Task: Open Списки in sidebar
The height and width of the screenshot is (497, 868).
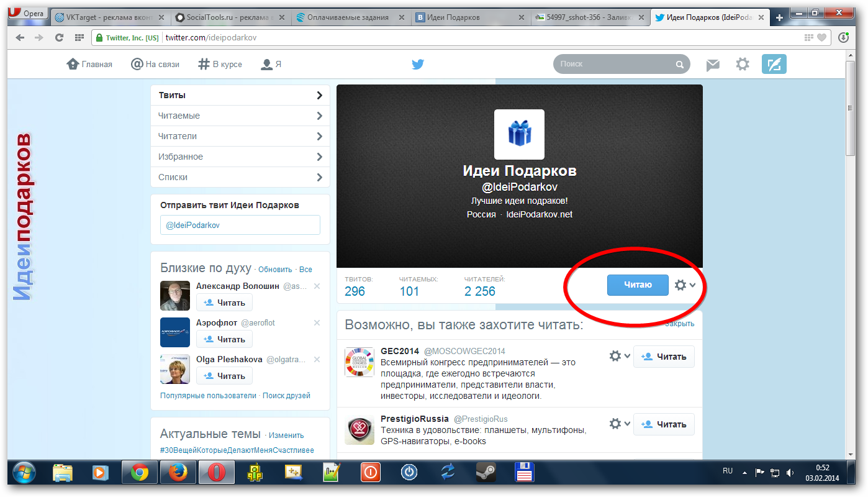Action: tap(240, 177)
